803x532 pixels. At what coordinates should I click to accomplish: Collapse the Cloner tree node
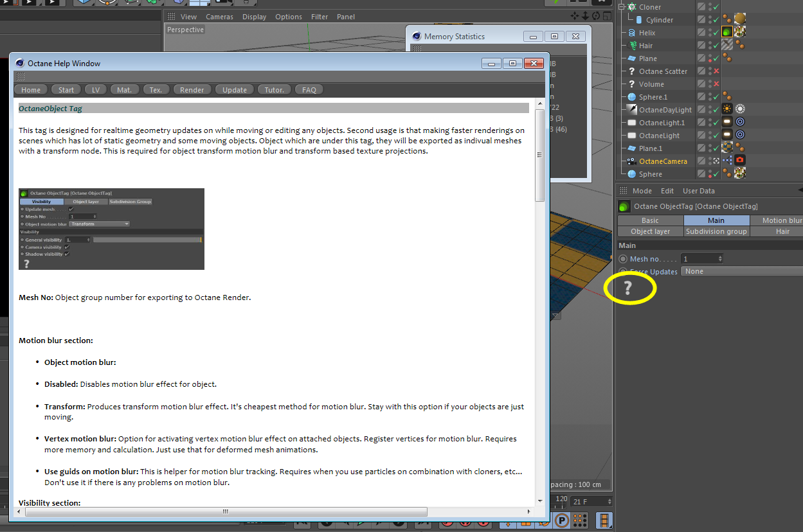click(x=622, y=7)
